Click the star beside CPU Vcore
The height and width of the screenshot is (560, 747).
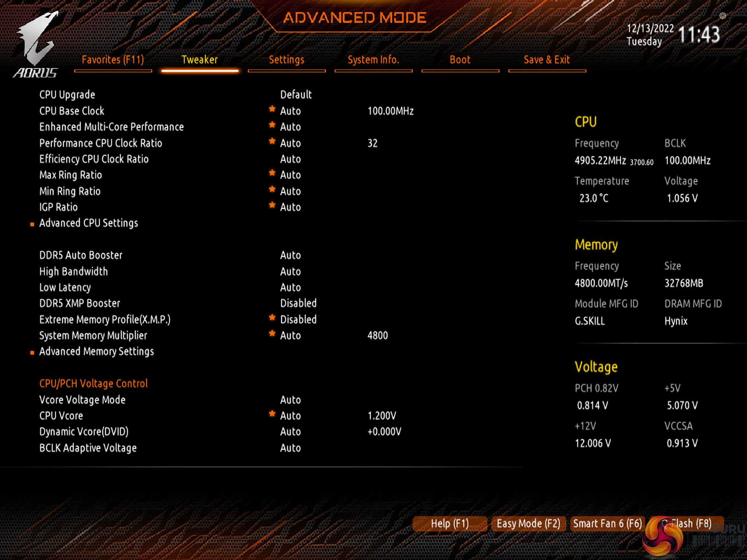pyautogui.click(x=272, y=414)
